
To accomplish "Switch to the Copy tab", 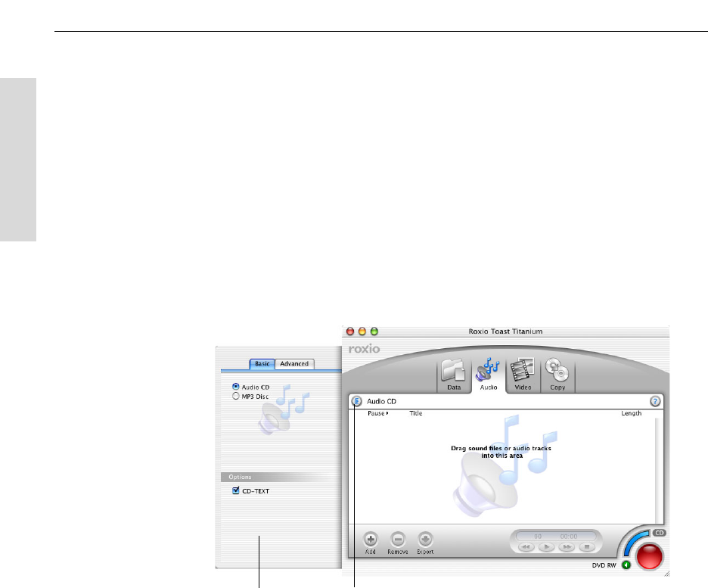I will point(557,375).
